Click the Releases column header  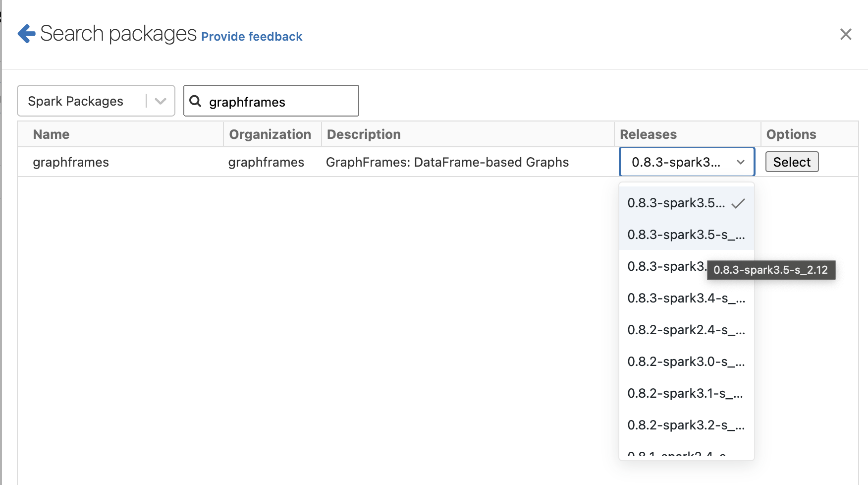(x=648, y=134)
